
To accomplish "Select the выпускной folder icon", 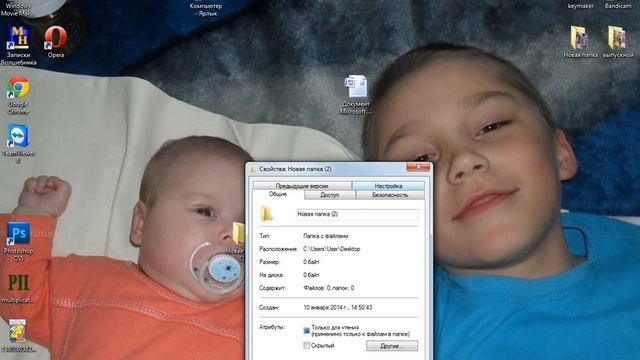I will coord(618,41).
